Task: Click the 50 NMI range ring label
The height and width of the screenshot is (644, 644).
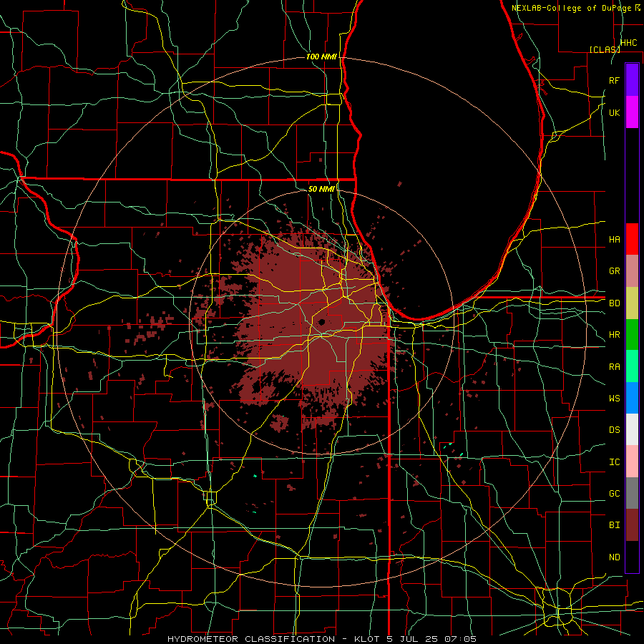Action: (321, 189)
